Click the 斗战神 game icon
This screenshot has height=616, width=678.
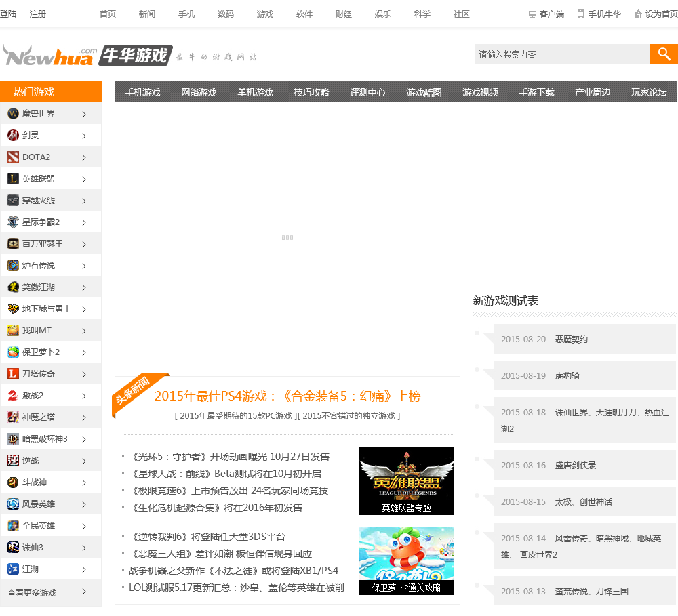click(14, 482)
